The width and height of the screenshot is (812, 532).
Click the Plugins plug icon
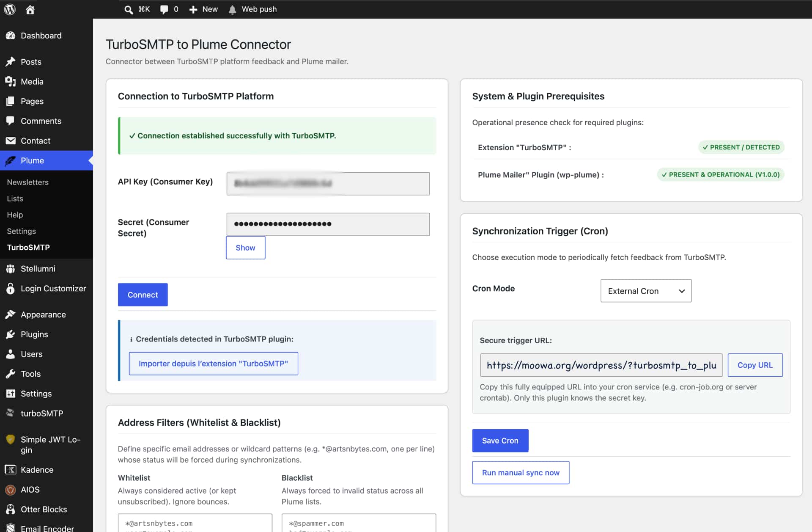(11, 334)
